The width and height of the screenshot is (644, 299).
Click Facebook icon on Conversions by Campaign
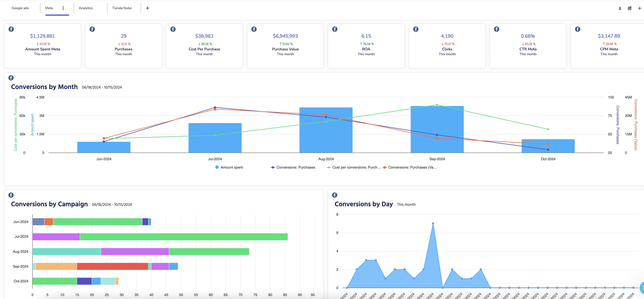(11, 195)
